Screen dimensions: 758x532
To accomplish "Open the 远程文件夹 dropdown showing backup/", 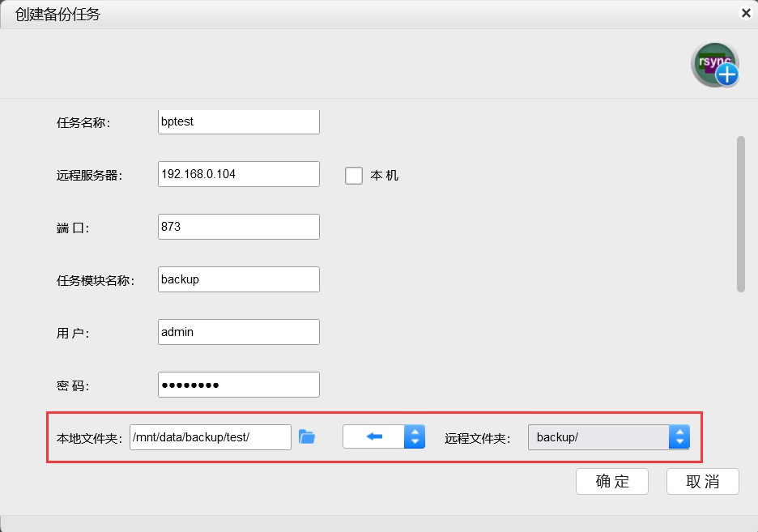I will point(603,436).
